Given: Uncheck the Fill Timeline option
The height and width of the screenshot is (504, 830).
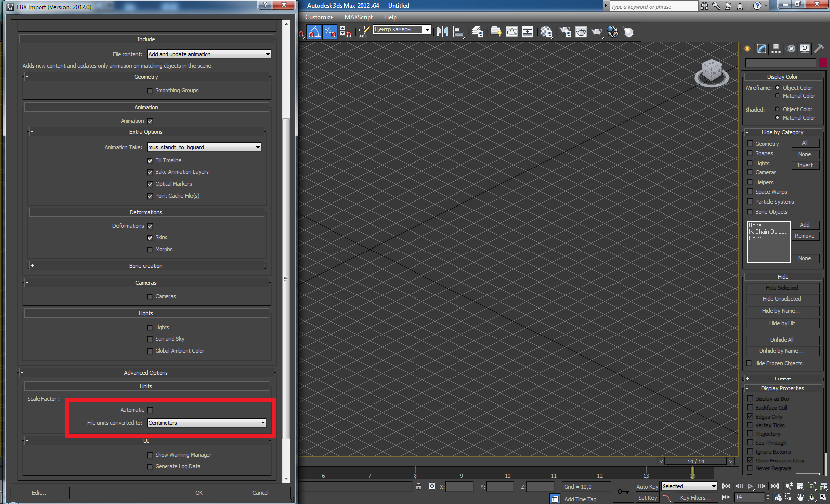Looking at the screenshot, I should click(x=150, y=161).
